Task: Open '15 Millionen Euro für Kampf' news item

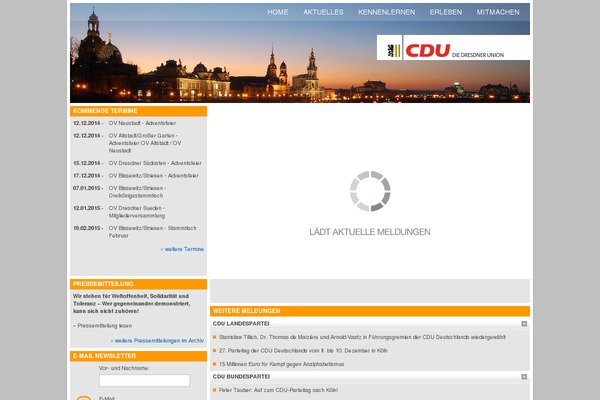Action: [x=281, y=364]
